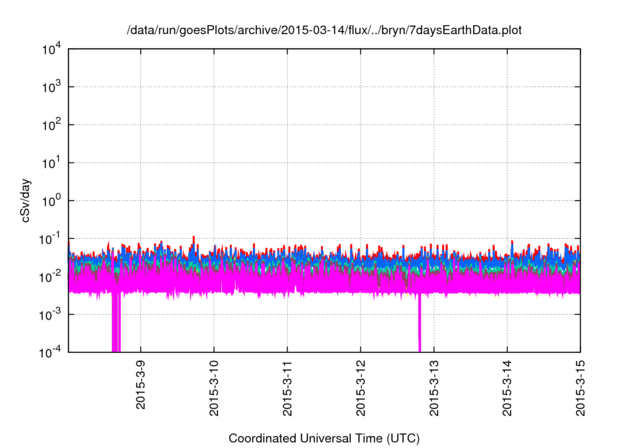Click the Coordinated Universal Time (UTC) label
This screenshot has height=448, width=640.
pyautogui.click(x=324, y=439)
